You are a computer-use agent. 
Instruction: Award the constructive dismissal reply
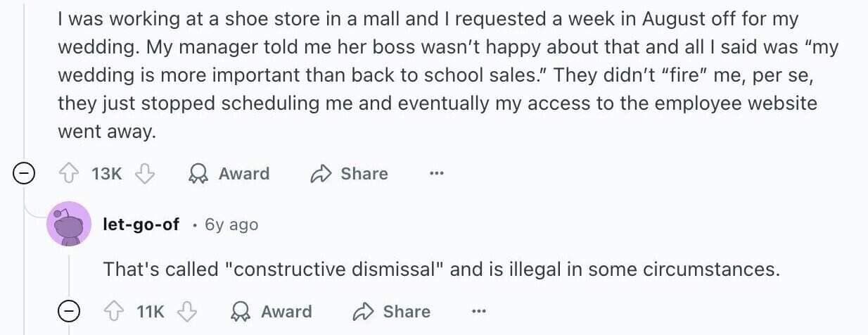[272, 311]
